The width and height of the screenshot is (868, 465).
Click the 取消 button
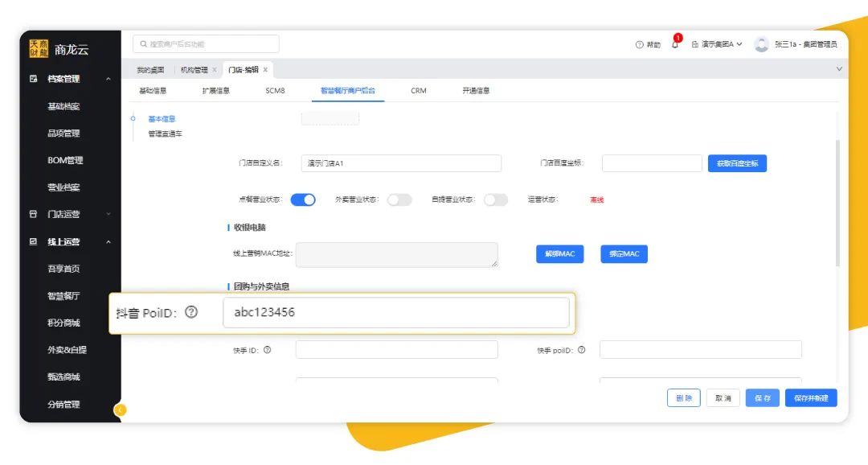(723, 398)
